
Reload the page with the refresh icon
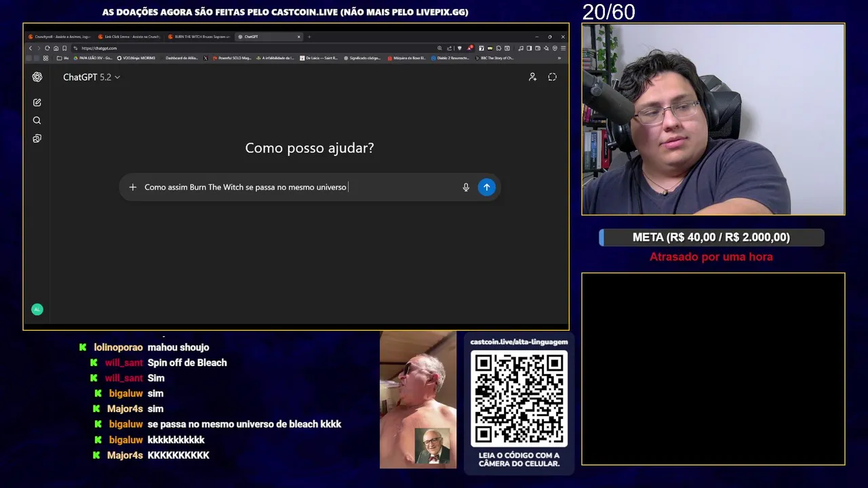(x=47, y=48)
